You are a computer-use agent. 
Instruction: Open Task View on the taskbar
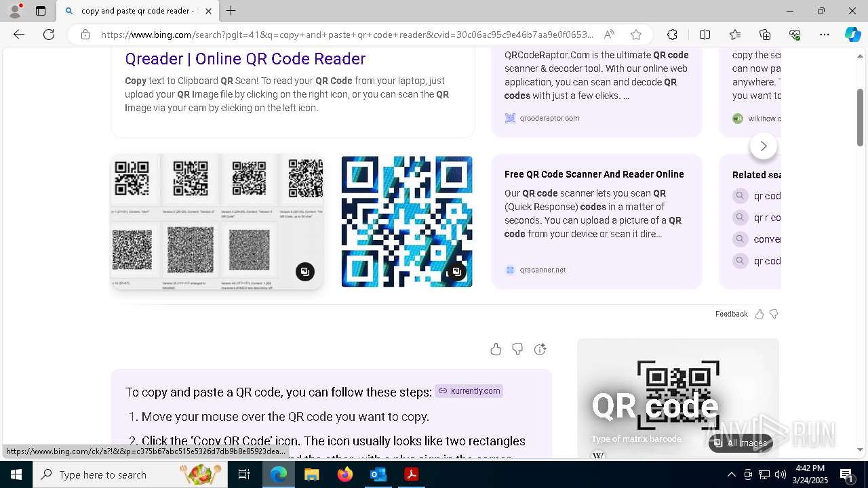click(x=244, y=474)
